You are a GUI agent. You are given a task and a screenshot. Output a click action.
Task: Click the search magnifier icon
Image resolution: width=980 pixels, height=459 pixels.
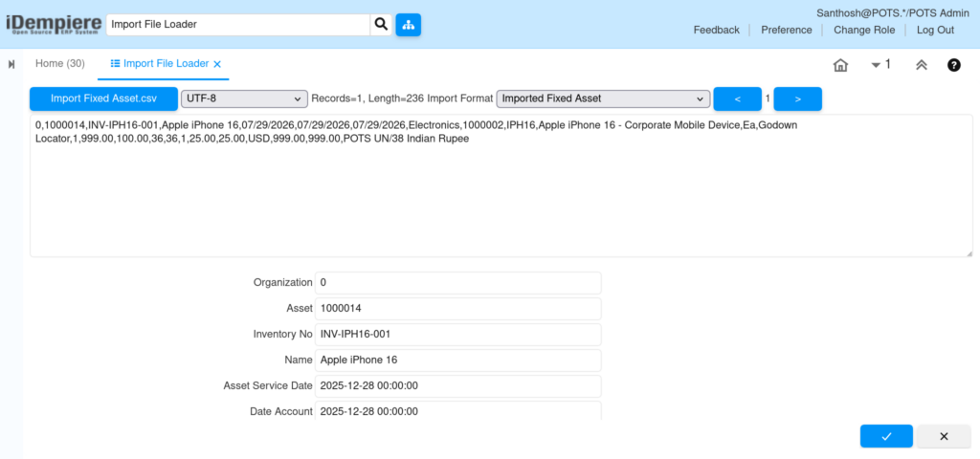(381, 24)
